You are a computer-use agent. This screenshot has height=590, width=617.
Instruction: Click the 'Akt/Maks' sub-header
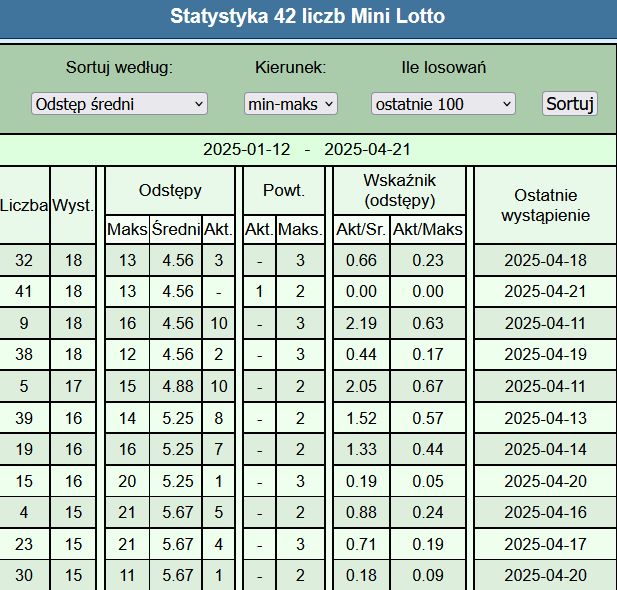pyautogui.click(x=428, y=229)
